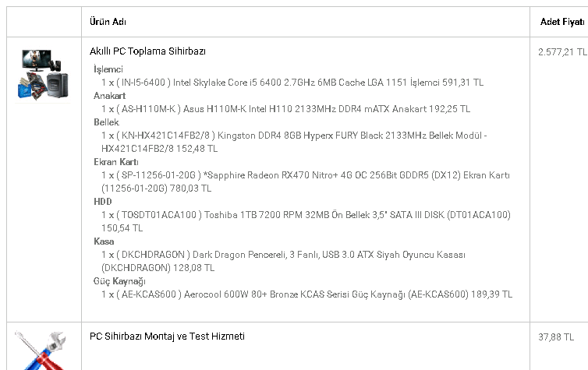Select the Asus H110M-K Anakart line
Viewport: 588px width, 370px height.
[285, 108]
